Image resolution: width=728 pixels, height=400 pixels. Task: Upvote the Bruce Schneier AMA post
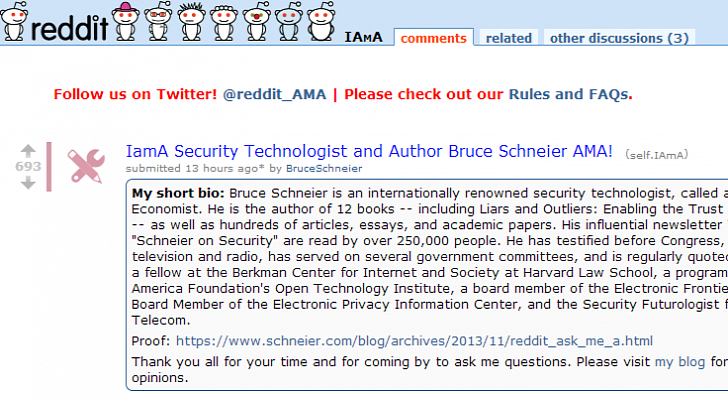pos(28,149)
